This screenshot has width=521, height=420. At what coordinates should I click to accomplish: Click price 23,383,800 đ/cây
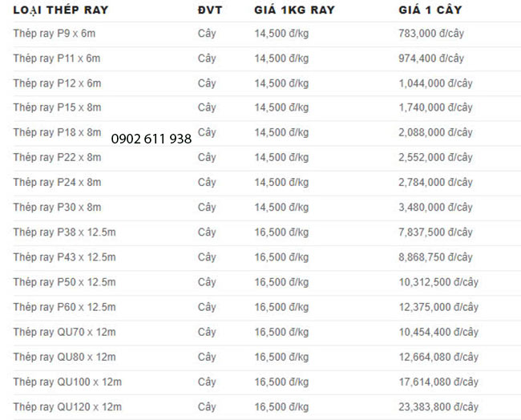pyautogui.click(x=438, y=406)
